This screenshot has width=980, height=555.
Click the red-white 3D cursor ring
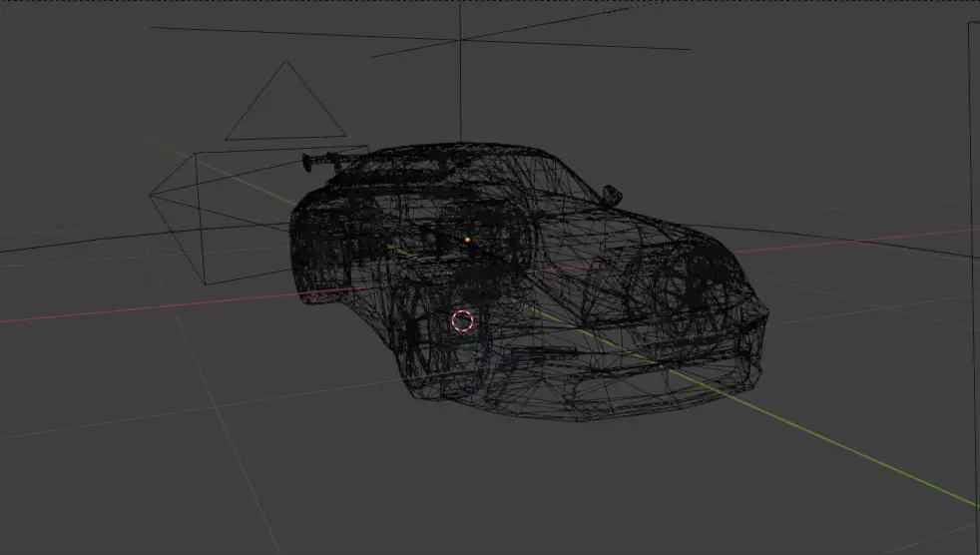pyautogui.click(x=462, y=320)
